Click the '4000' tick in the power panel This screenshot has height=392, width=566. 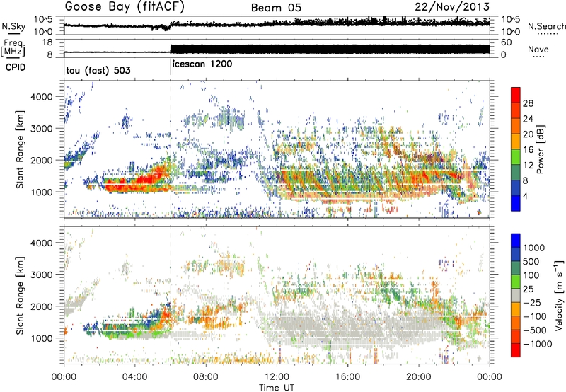pyautogui.click(x=41, y=97)
